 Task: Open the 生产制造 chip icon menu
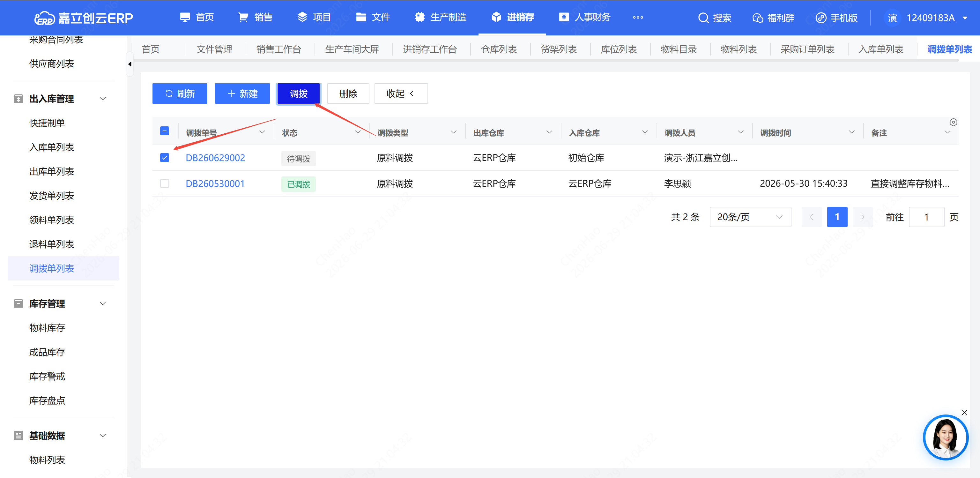(419, 17)
